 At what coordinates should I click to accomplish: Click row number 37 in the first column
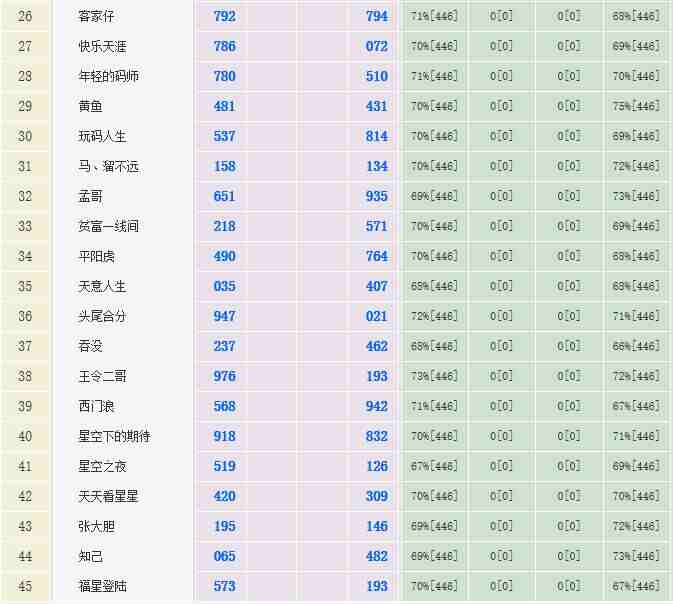(x=25, y=347)
